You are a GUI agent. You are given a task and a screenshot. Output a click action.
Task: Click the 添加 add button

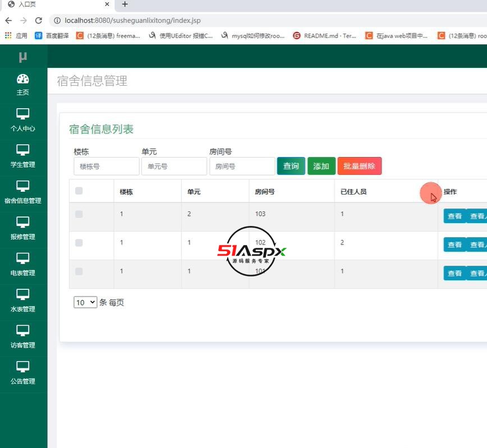(321, 166)
